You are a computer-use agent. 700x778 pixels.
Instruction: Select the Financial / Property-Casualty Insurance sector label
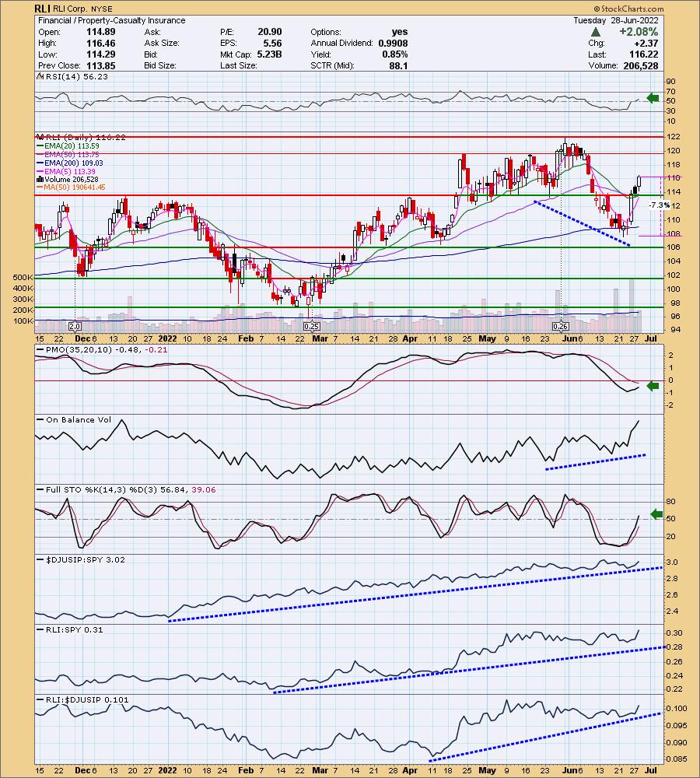112,20
